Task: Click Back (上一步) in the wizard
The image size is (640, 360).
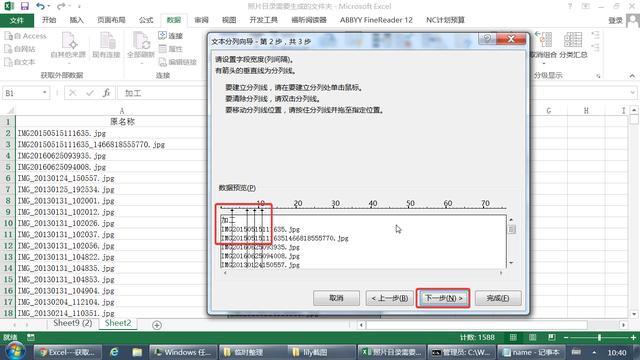Action: (x=389, y=298)
